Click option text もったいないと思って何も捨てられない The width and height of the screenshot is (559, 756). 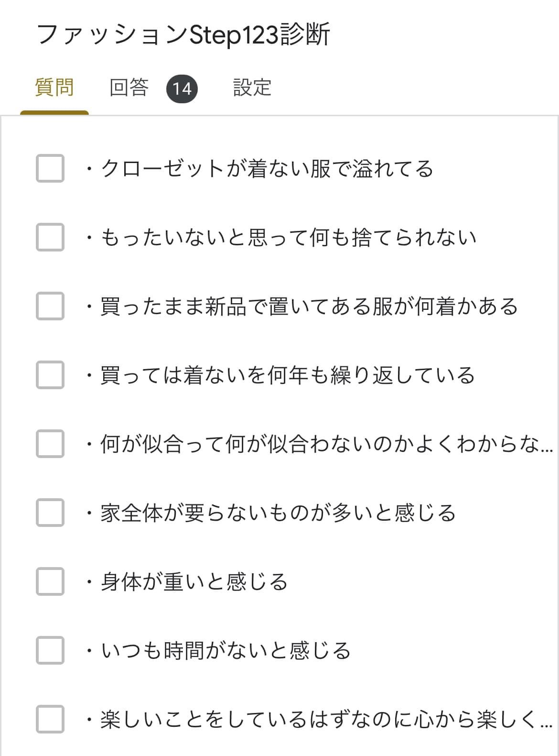(289, 238)
